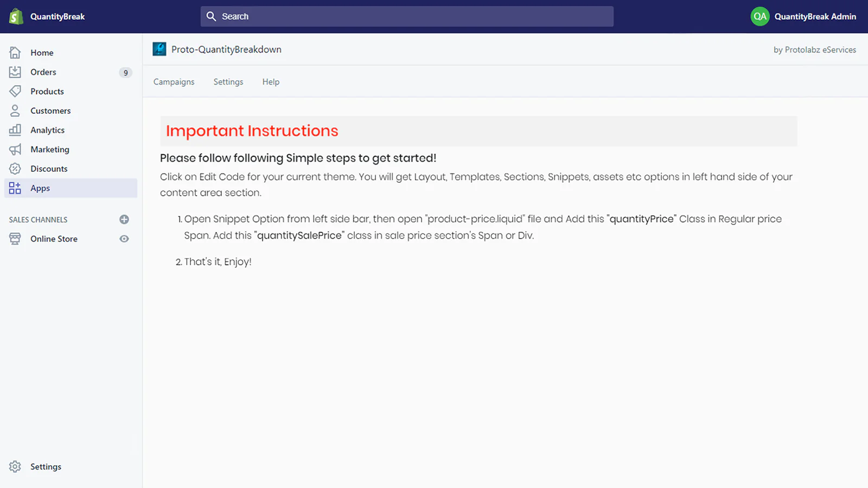This screenshot has height=488, width=868.
Task: Go to the Help tab
Action: point(271,82)
